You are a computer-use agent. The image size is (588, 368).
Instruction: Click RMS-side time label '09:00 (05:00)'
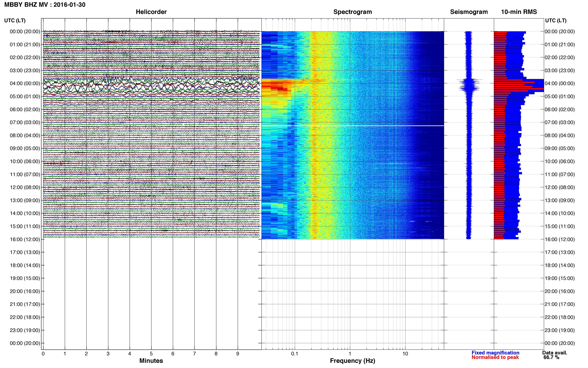[560, 148]
